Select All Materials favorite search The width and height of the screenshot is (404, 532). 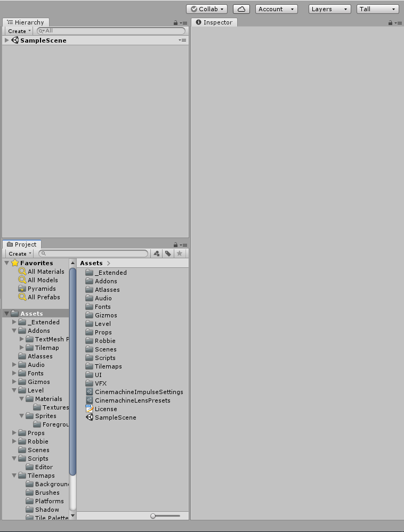(42, 272)
